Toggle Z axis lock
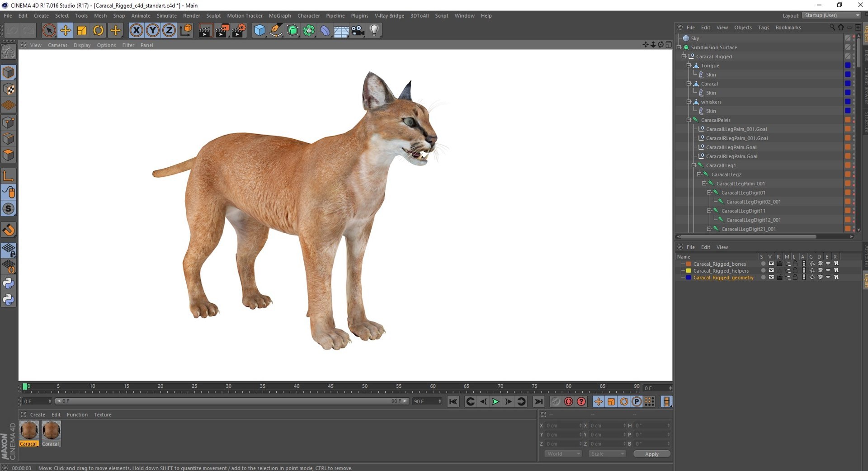868x471 pixels. 169,30
